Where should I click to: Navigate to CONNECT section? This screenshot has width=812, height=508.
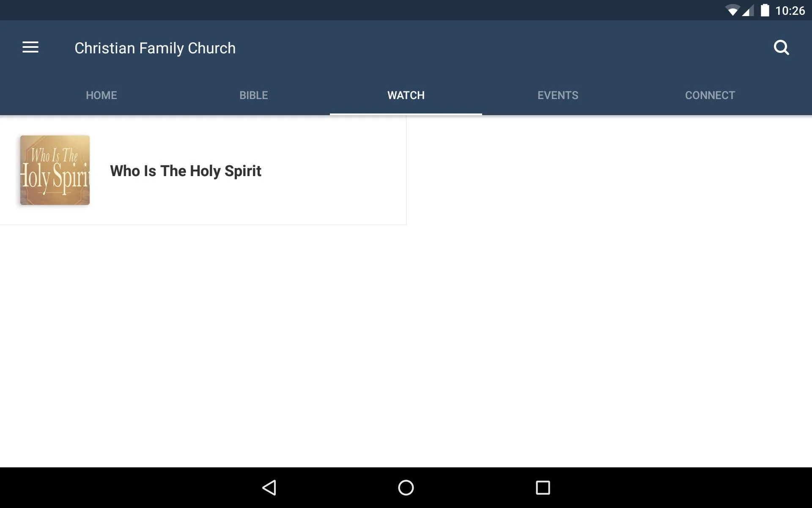point(710,95)
